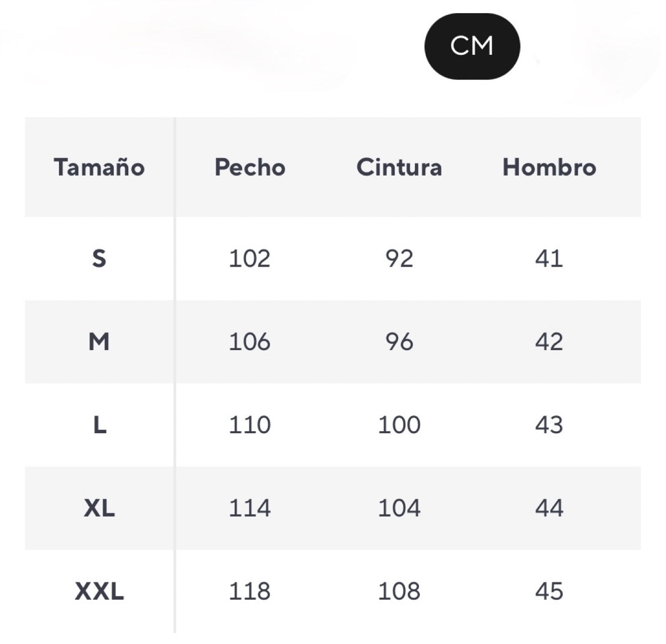This screenshot has height=644, width=666.
Task: Click Hombro value 45 for size XXL
Action: (549, 591)
